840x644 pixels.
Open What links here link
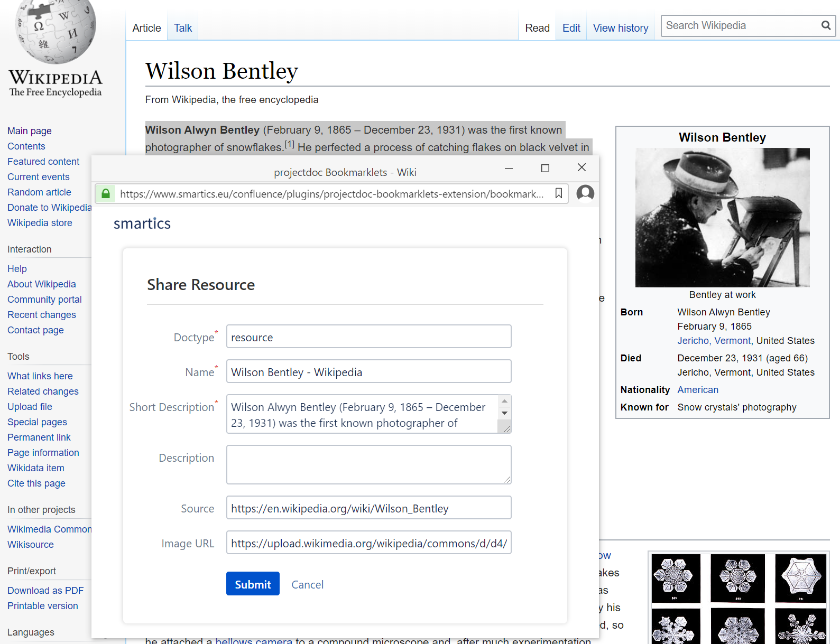point(40,376)
